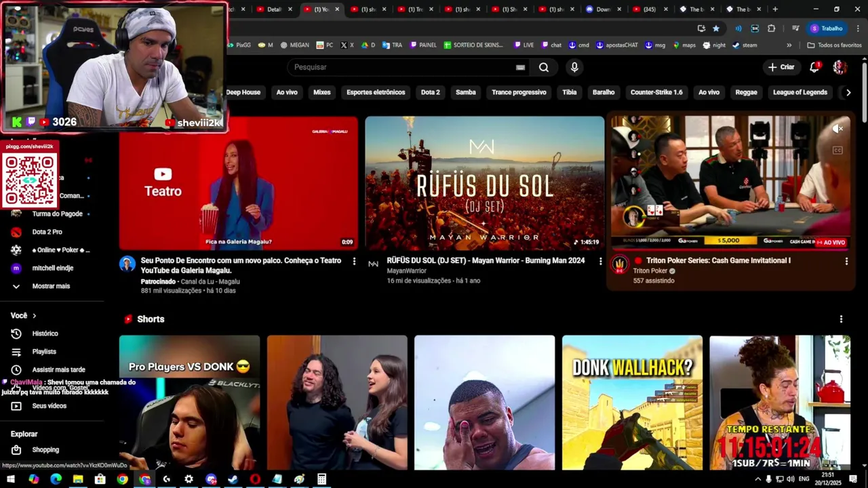Open the PixGG bookmark
The height and width of the screenshot is (488, 868).
click(x=238, y=45)
